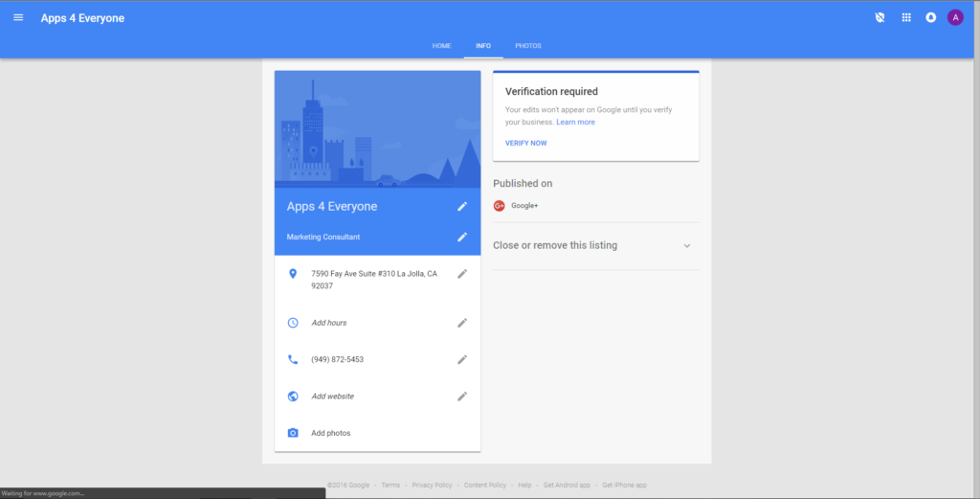The width and height of the screenshot is (980, 499).
Task: Click the location pin icon
Action: (293, 274)
